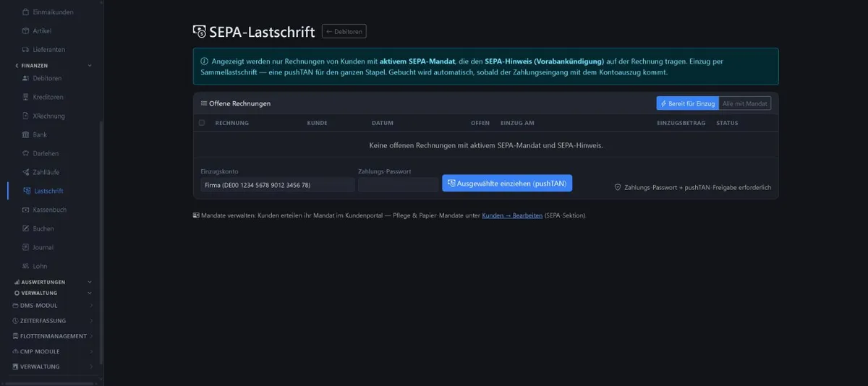Follow the Kunden → Bearbeiten link
This screenshot has width=868, height=386.
pos(512,215)
